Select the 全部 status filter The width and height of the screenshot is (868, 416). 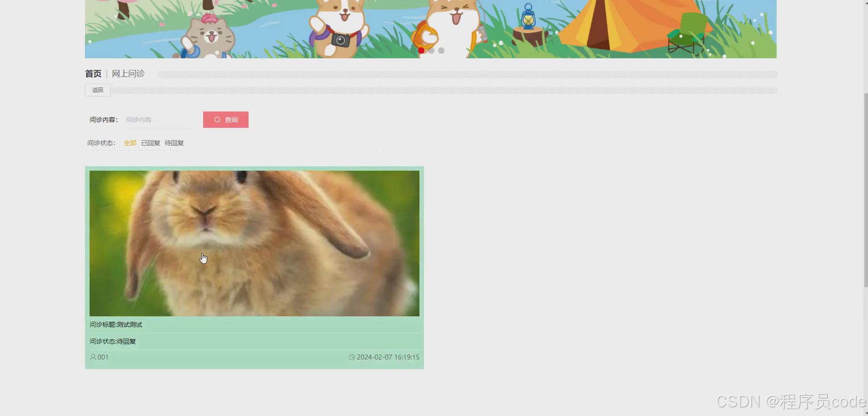130,143
